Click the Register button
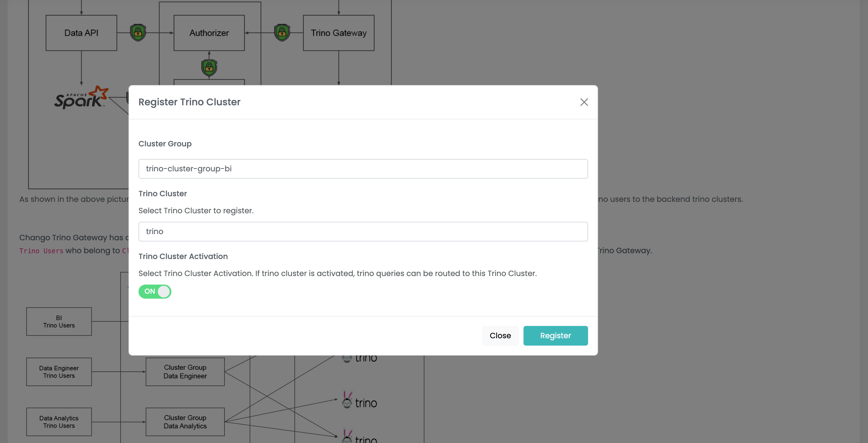This screenshot has width=868, height=443. (x=555, y=336)
